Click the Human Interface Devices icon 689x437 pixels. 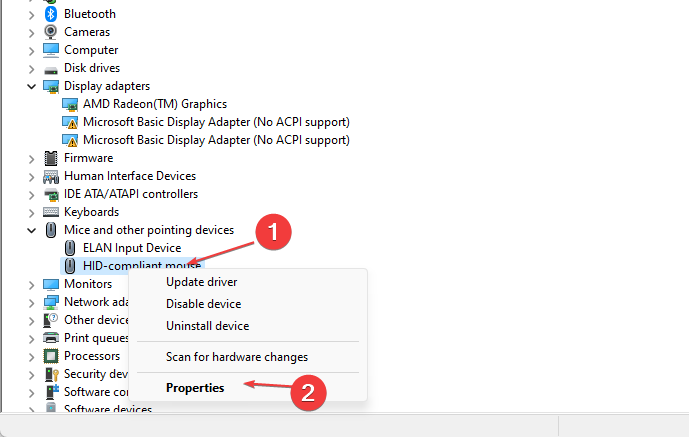pyautogui.click(x=51, y=176)
